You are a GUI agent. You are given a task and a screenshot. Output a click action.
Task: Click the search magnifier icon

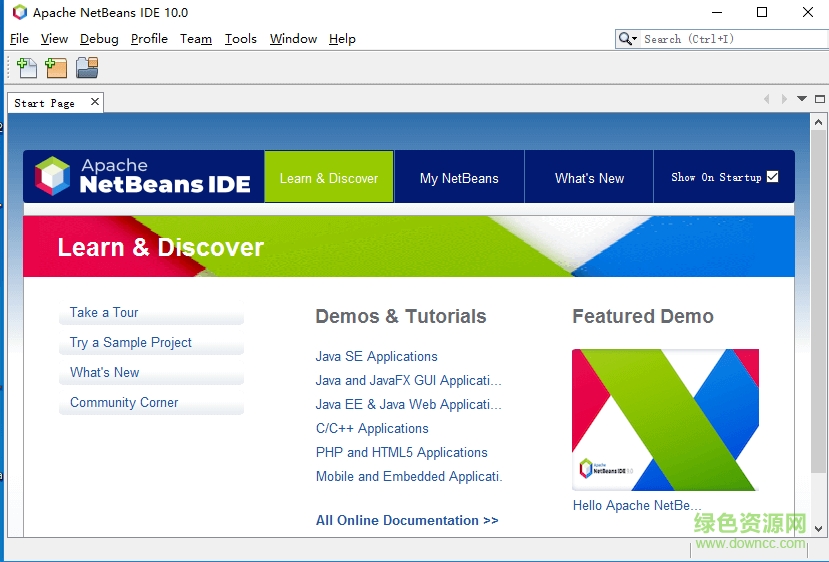click(x=627, y=39)
